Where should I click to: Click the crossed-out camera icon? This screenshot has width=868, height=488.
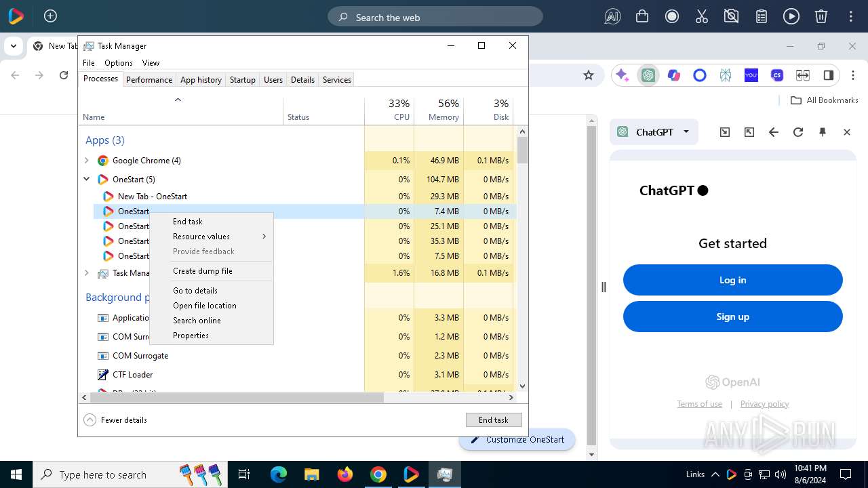(x=732, y=17)
